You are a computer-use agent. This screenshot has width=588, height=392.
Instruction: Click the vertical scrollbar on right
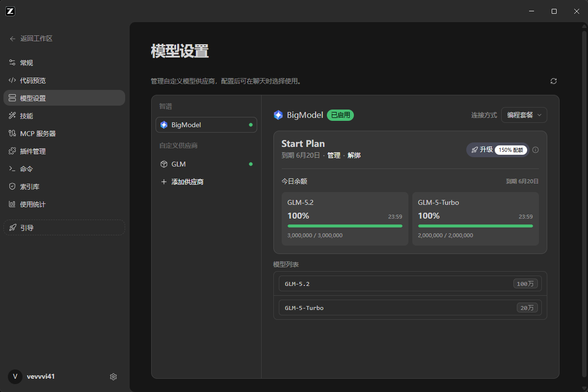click(584, 203)
